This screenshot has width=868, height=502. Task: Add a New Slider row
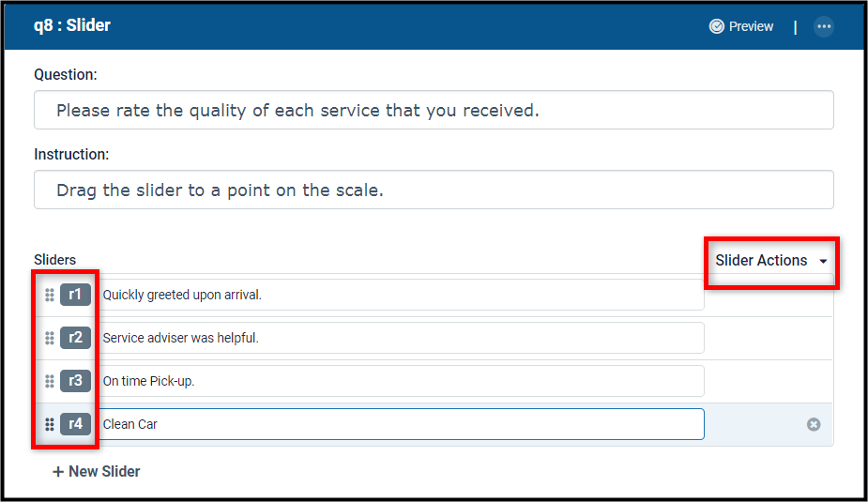[97, 472]
